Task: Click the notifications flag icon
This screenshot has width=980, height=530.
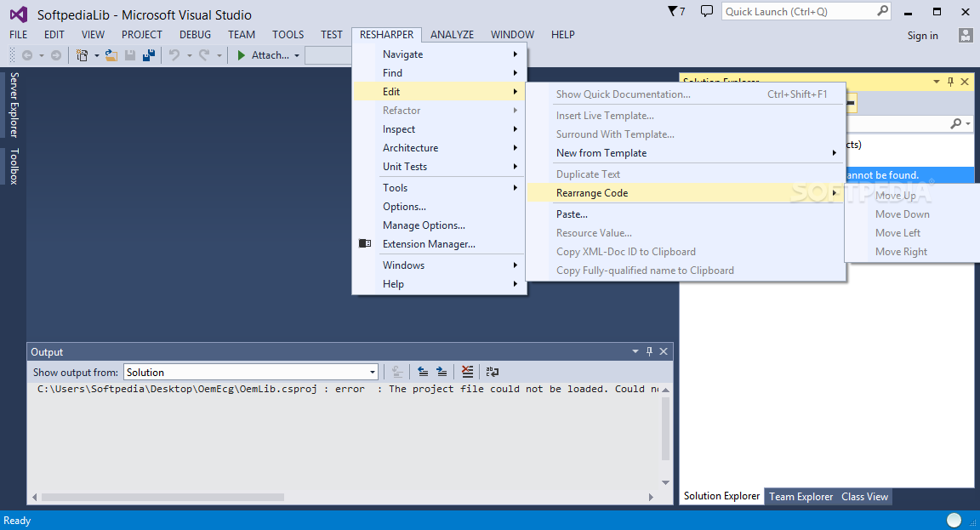Action: tap(676, 11)
